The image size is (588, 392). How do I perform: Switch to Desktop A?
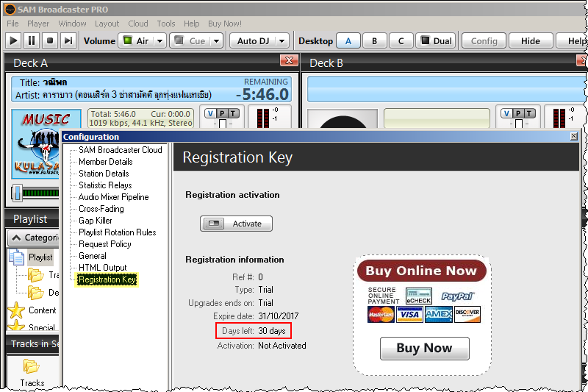[348, 40]
